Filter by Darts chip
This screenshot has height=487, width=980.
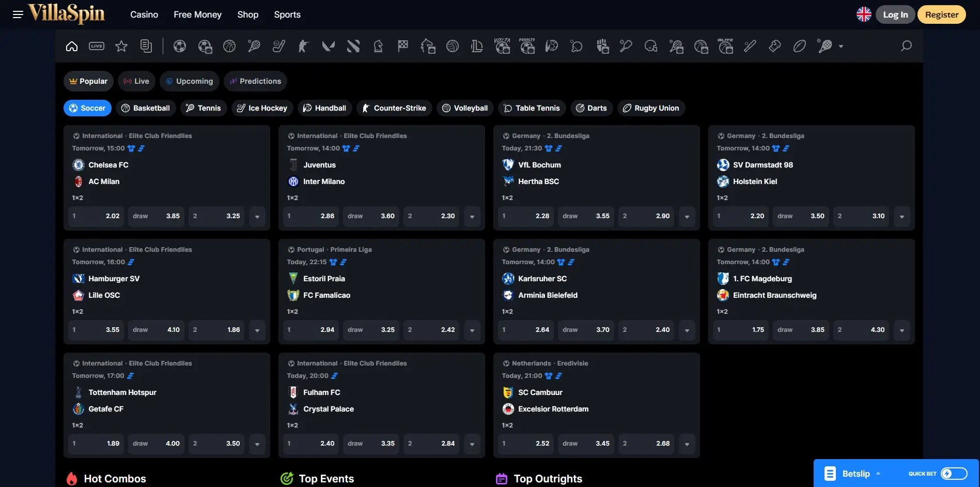point(592,108)
